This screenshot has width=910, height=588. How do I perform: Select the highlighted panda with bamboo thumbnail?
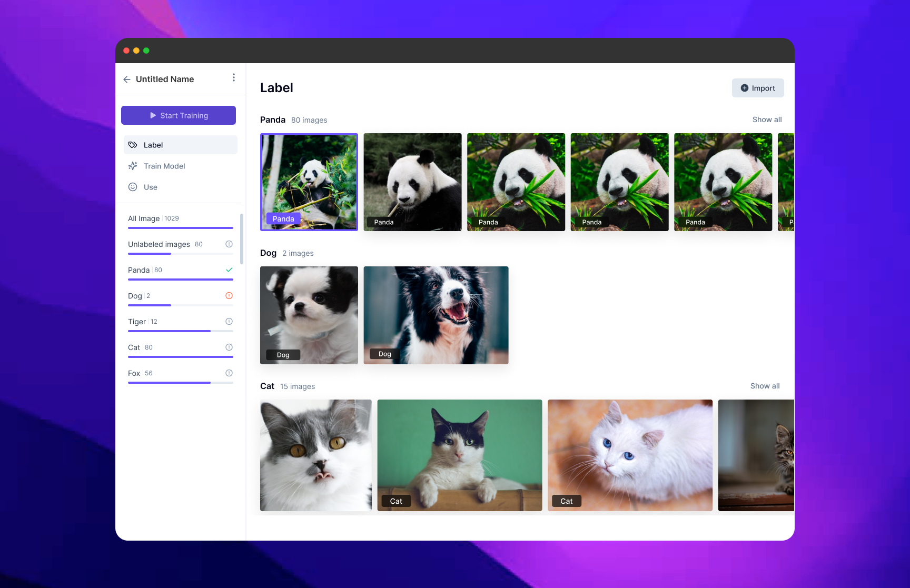pos(309,182)
